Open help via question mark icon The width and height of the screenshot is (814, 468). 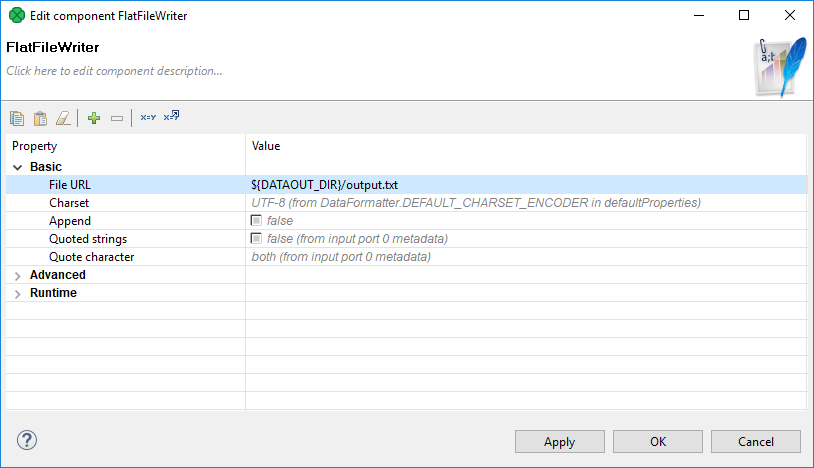click(26, 441)
